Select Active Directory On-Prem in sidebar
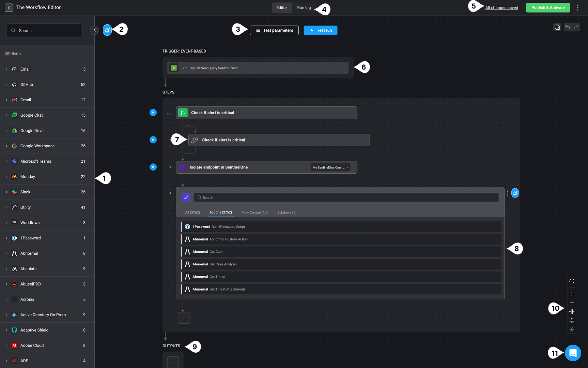Viewport: 588px width, 368px height. [x=47, y=315]
